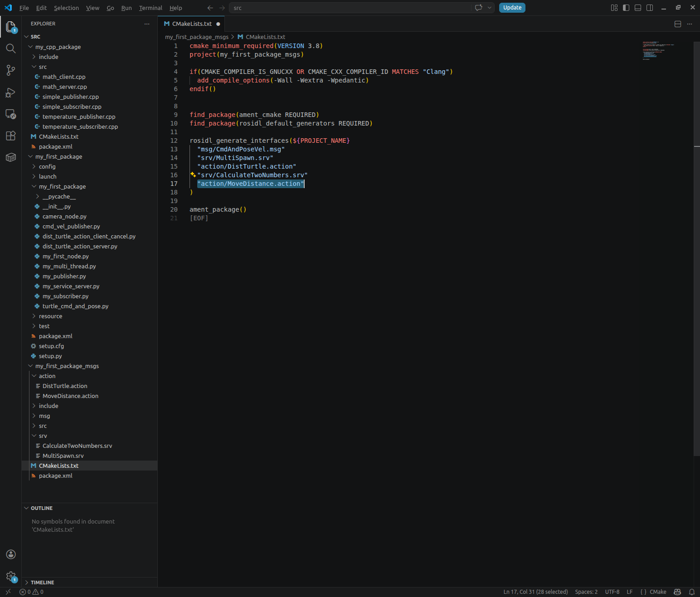Click the customize layout icon
The width and height of the screenshot is (700, 597).
614,8
